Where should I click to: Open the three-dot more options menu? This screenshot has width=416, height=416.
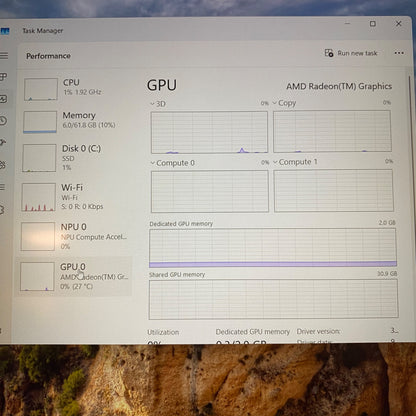coord(399,53)
